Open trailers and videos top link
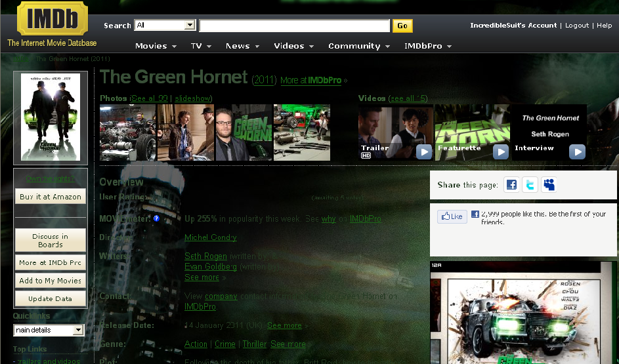The image size is (619, 364). point(49,361)
